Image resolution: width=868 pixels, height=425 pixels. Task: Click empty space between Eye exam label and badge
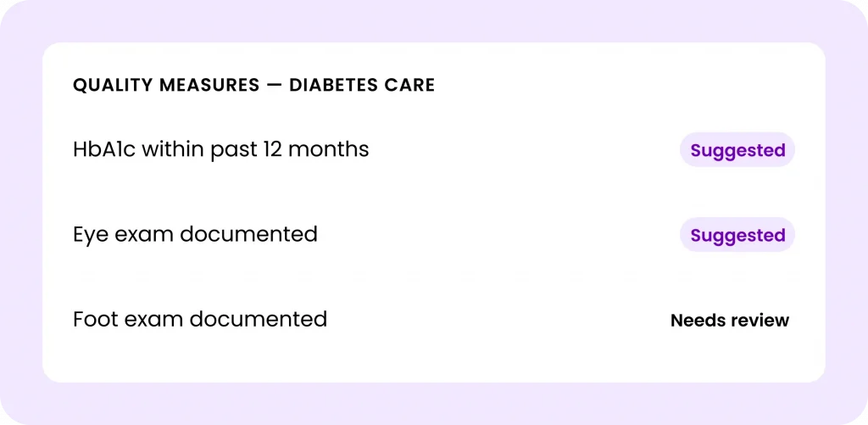(x=498, y=234)
